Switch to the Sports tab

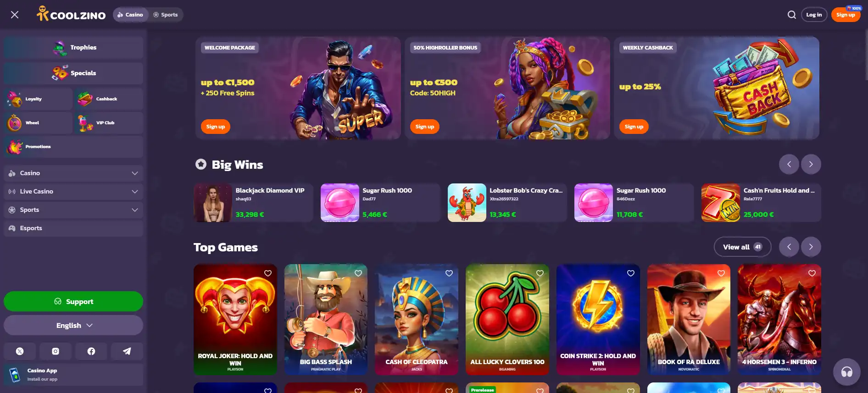pos(166,15)
